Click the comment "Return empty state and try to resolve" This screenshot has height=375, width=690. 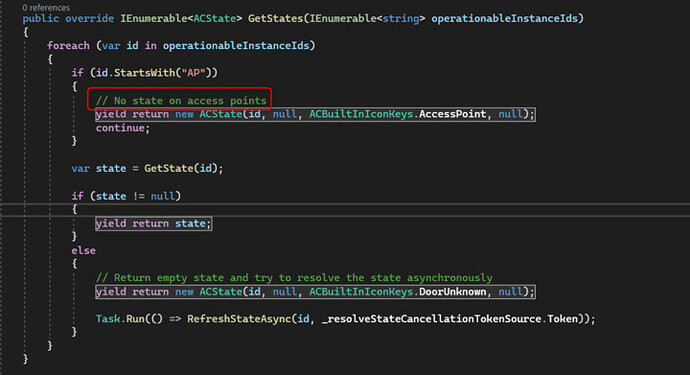click(294, 278)
